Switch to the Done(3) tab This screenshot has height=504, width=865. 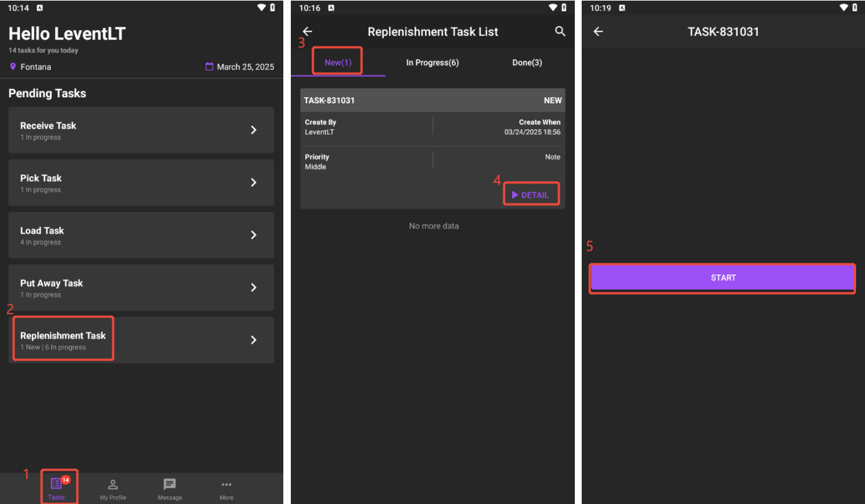(x=527, y=63)
